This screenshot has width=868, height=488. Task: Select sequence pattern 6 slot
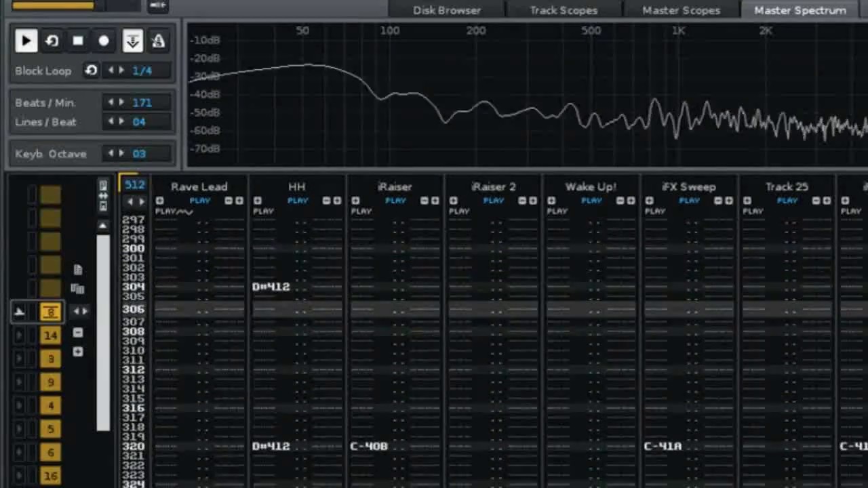[50, 453]
